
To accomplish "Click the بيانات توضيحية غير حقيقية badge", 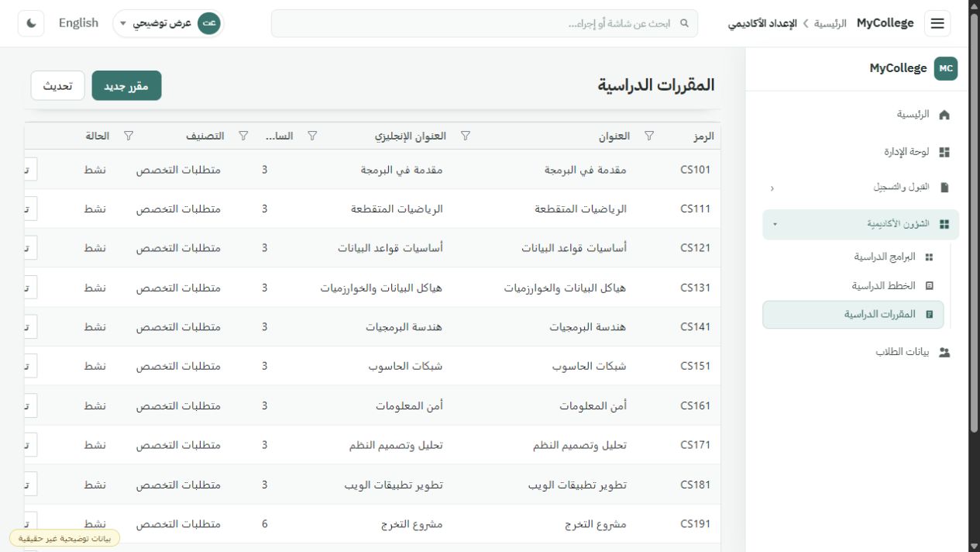I will (x=64, y=538).
